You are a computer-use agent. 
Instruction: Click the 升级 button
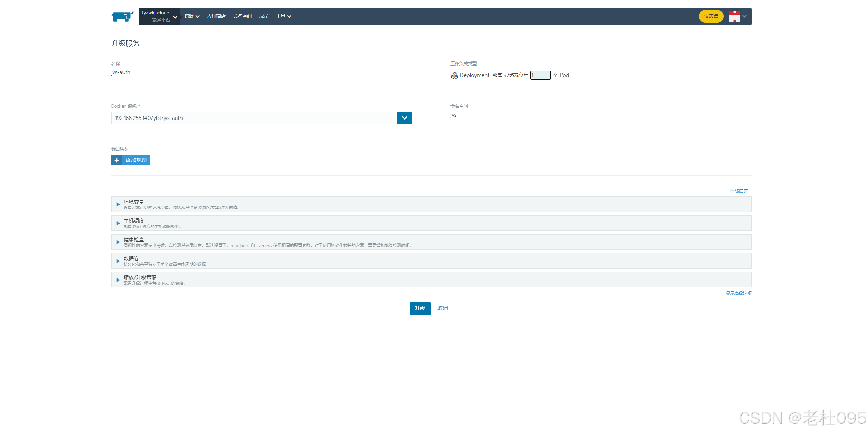420,308
